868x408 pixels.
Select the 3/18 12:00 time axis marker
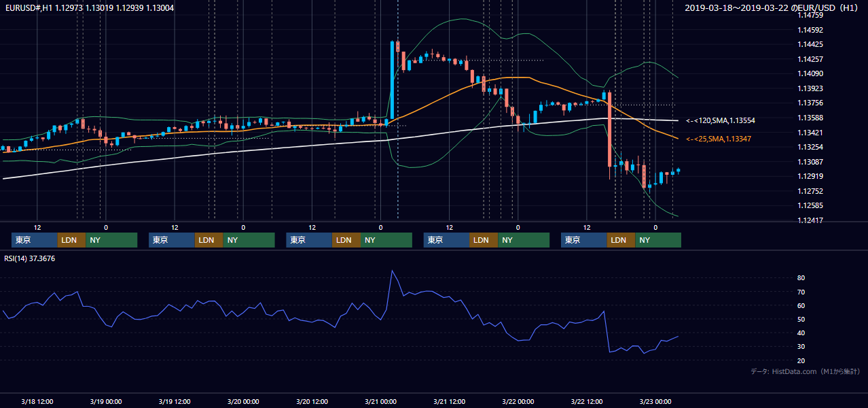coord(37,401)
